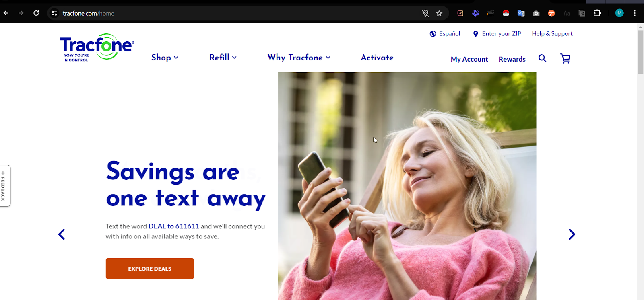Click the Tracfone logo
Image resolution: width=644 pixels, height=300 pixels.
[x=97, y=47]
